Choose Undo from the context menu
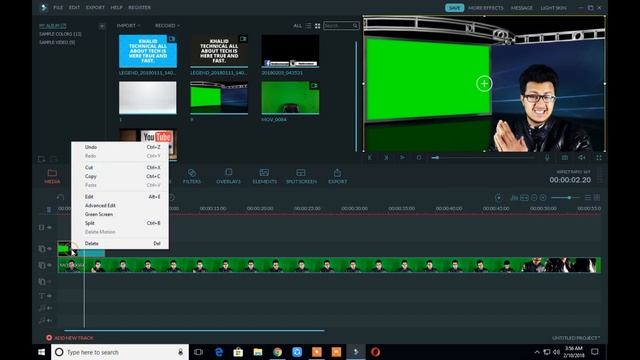The height and width of the screenshot is (360, 640). tap(120, 147)
